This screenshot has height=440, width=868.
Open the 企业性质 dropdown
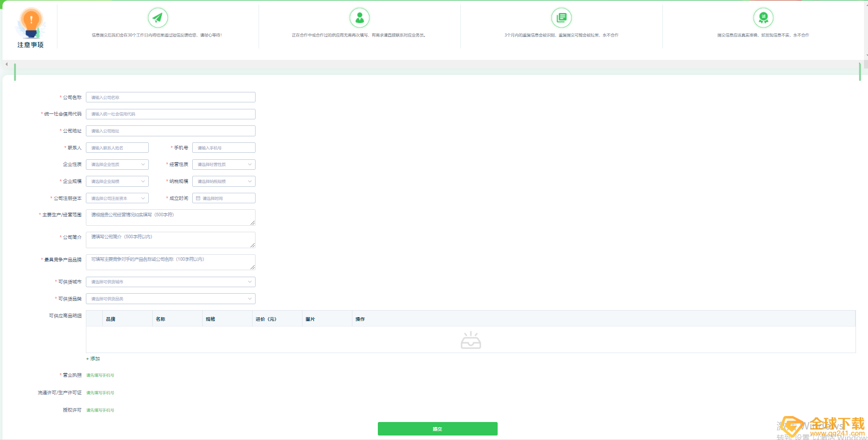click(x=117, y=164)
